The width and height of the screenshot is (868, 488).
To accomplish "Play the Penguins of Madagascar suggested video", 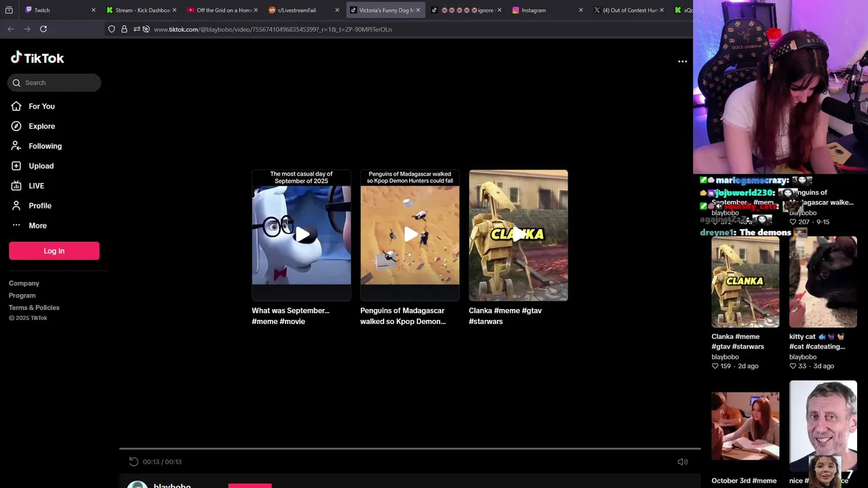I will [410, 235].
